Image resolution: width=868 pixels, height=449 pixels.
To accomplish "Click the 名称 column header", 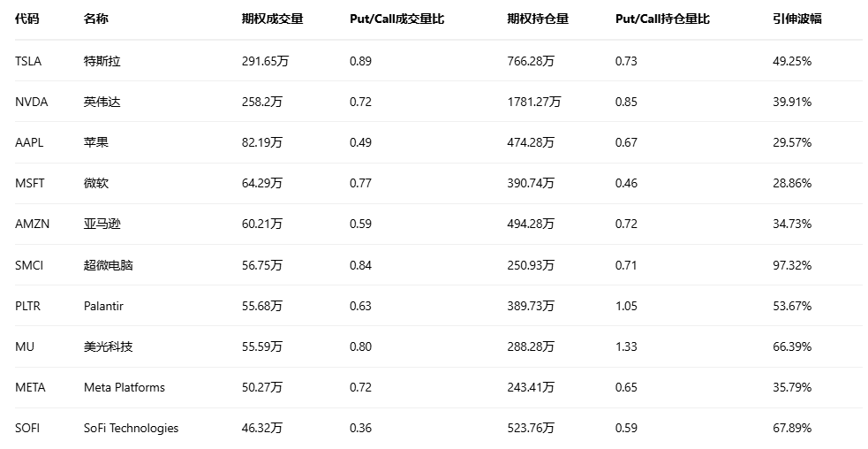I will pos(96,19).
